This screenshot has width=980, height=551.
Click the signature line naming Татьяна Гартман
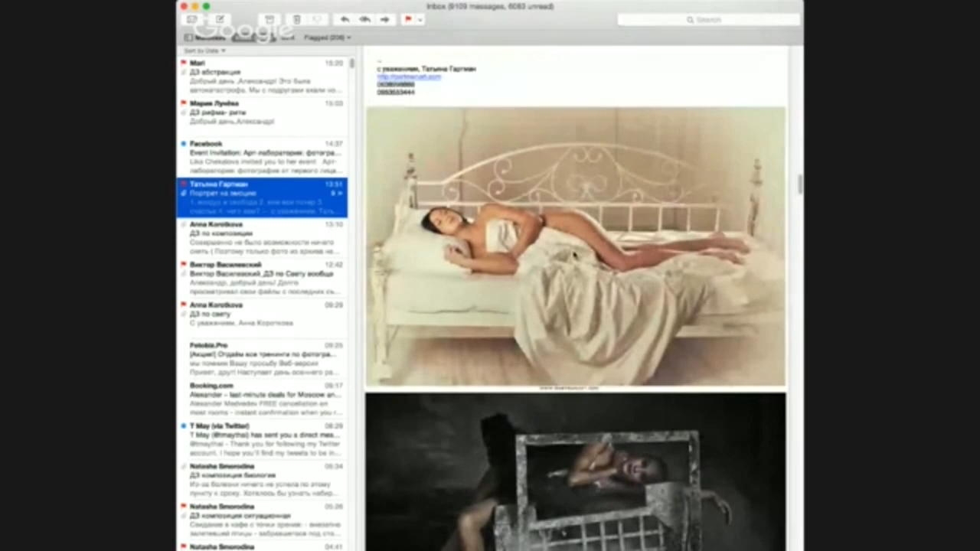coord(426,69)
